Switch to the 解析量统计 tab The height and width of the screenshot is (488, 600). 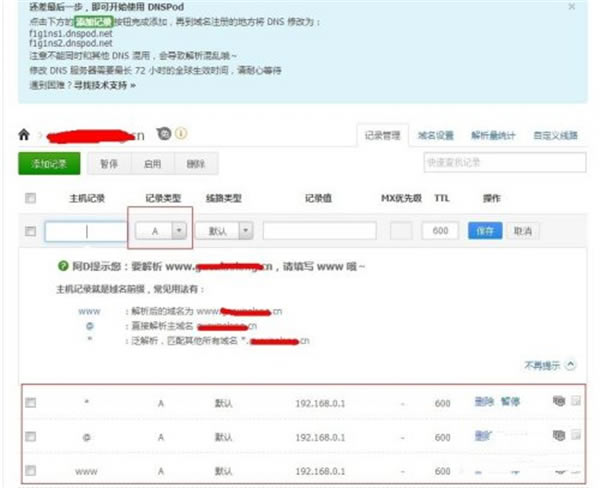(x=493, y=135)
